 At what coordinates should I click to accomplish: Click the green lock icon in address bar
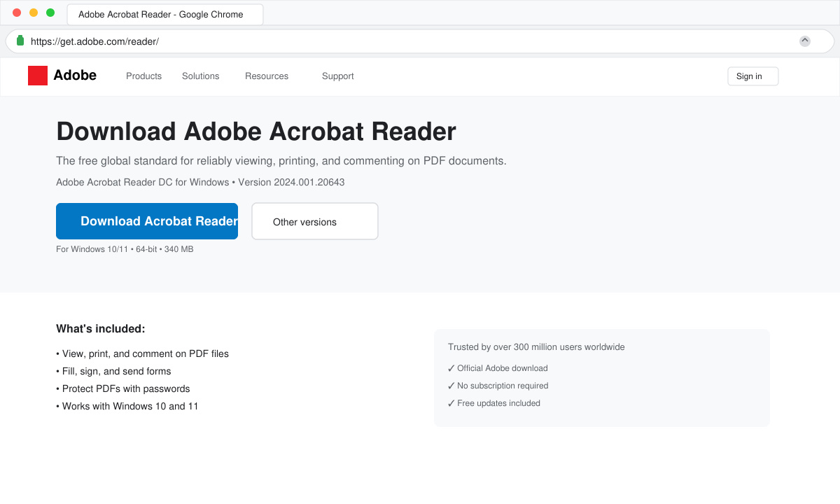pyautogui.click(x=20, y=41)
